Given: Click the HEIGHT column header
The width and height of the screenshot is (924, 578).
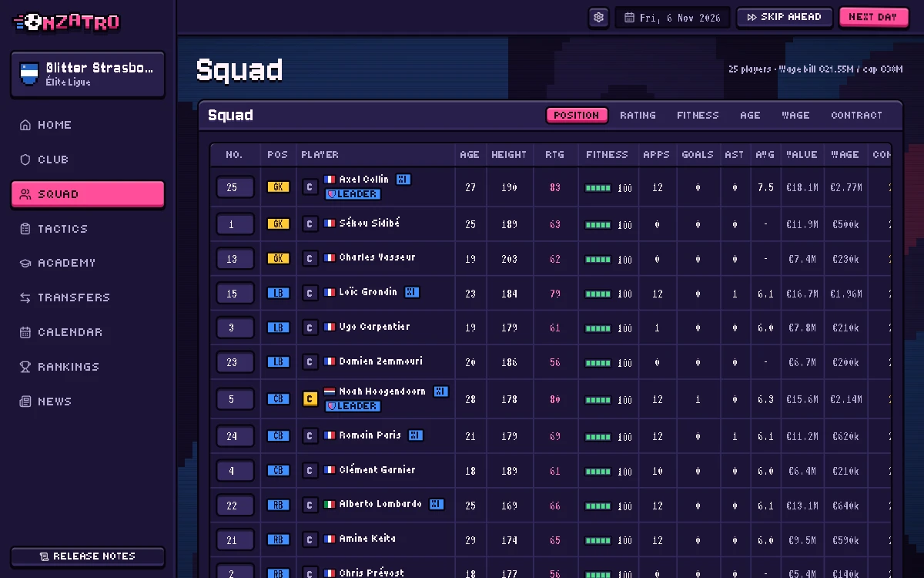Looking at the screenshot, I should coord(509,155).
